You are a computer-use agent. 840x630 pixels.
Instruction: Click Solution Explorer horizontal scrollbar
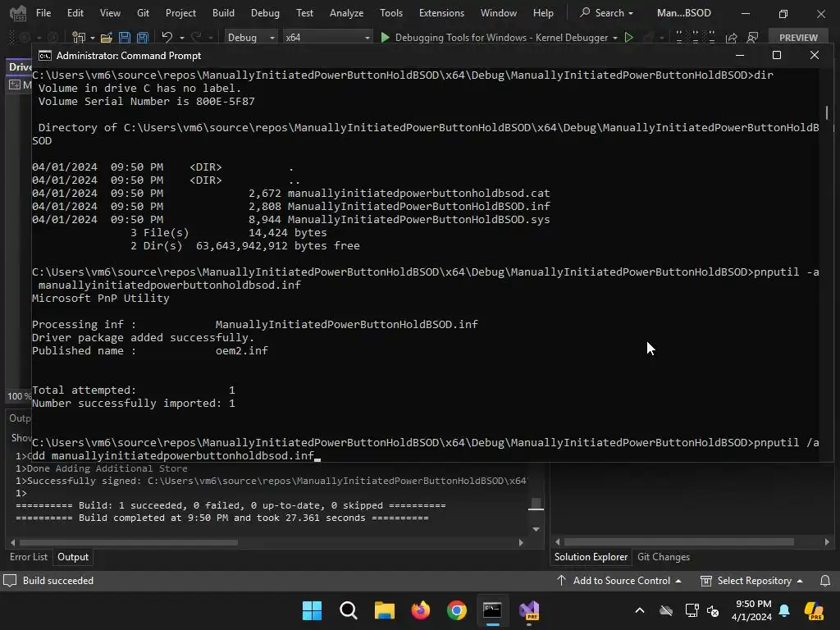pos(679,542)
